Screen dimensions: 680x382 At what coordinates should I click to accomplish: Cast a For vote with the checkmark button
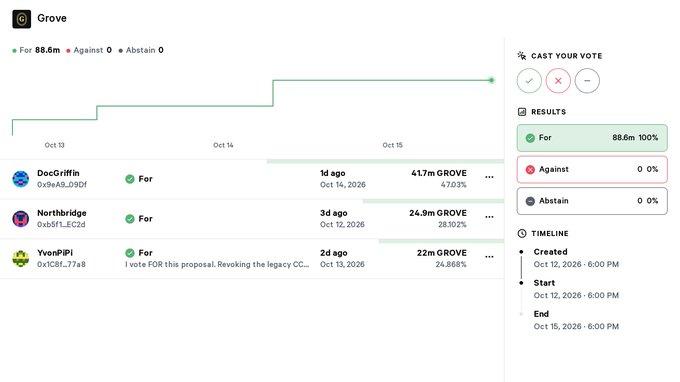coord(529,81)
